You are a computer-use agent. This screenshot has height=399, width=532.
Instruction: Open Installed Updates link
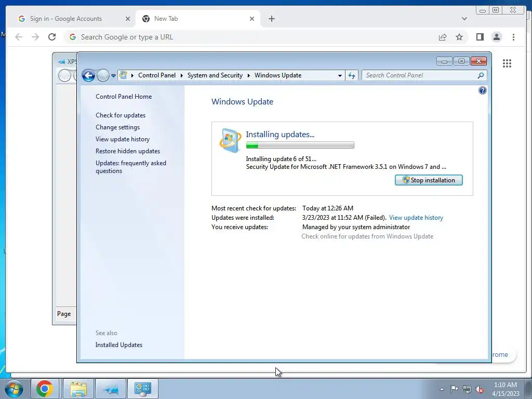tap(119, 345)
